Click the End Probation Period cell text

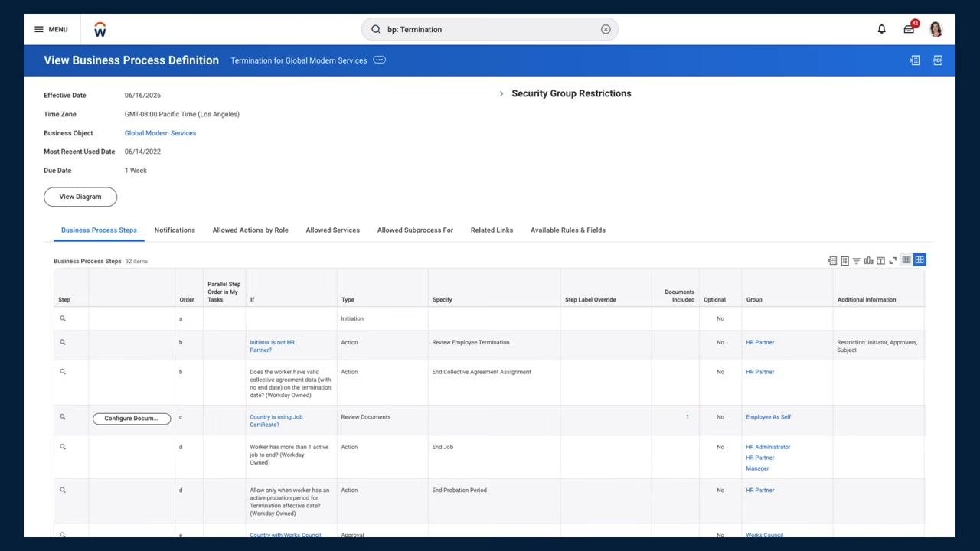point(459,490)
